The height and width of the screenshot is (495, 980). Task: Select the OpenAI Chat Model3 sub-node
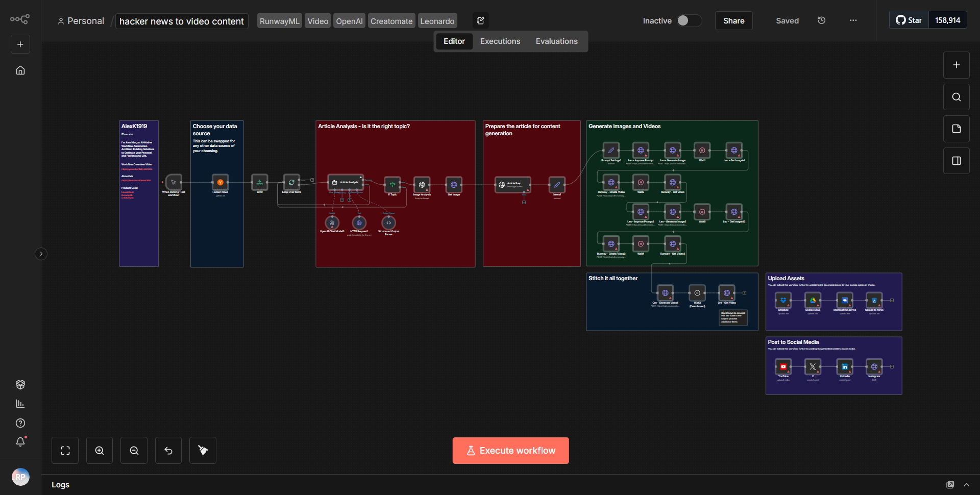(332, 223)
